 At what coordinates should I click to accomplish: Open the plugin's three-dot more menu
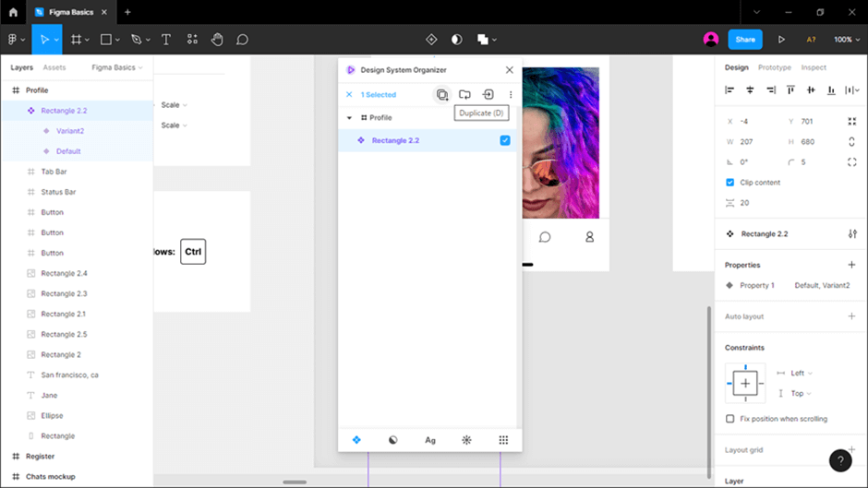tap(511, 95)
